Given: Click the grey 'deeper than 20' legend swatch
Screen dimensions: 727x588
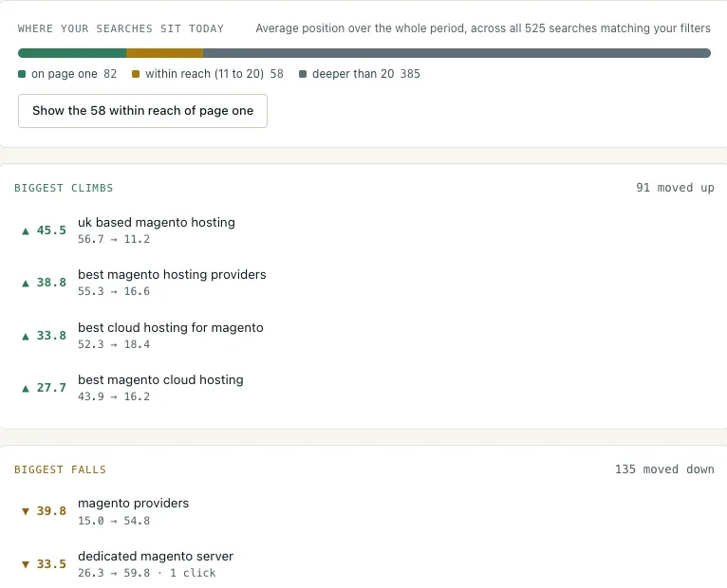Looking at the screenshot, I should 303,74.
